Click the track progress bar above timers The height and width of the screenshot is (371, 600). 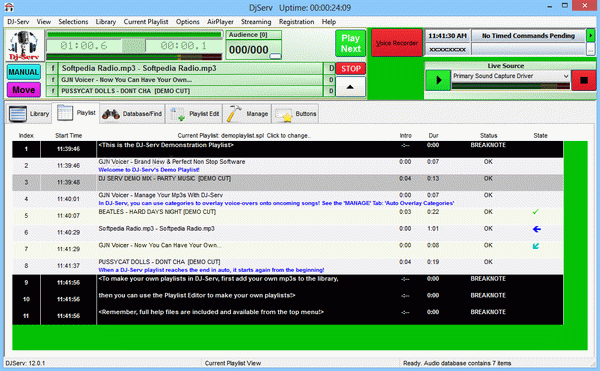point(134,35)
